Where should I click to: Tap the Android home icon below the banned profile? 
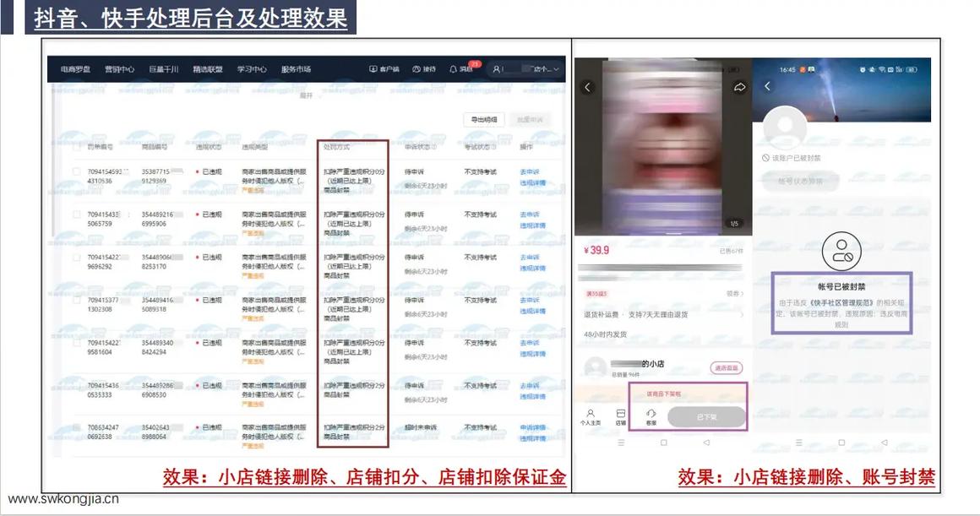pyautogui.click(x=841, y=443)
